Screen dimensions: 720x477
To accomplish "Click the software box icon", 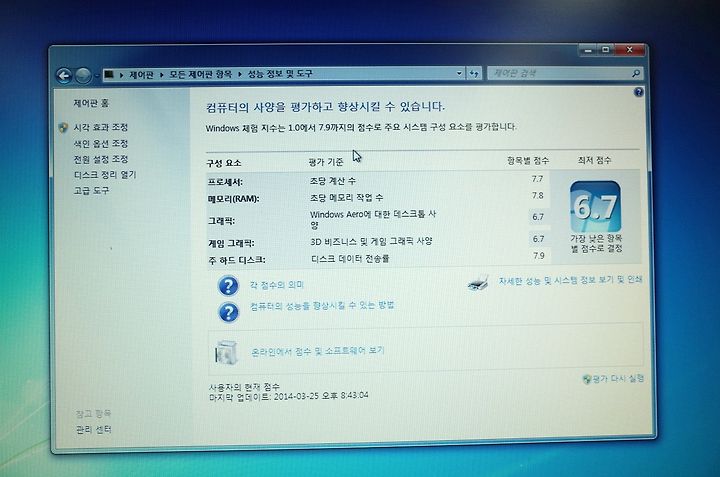I will pos(226,353).
